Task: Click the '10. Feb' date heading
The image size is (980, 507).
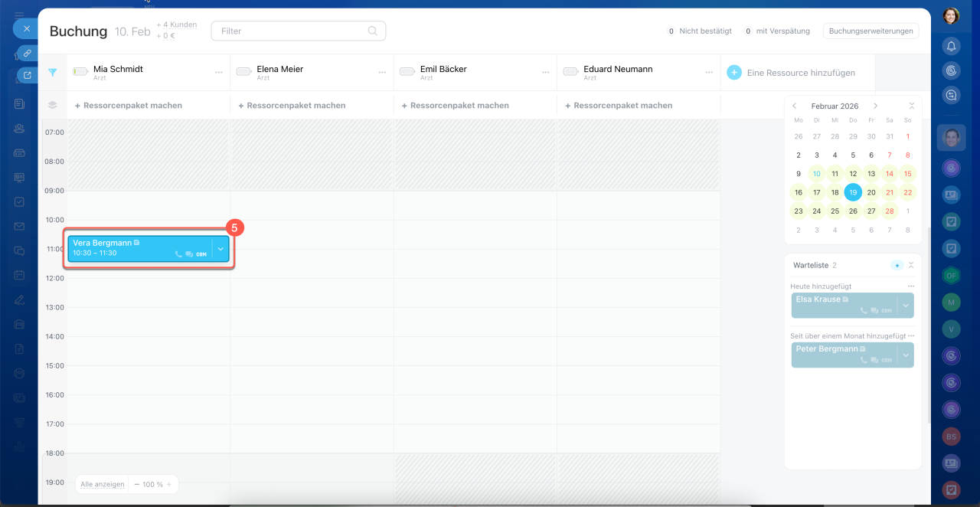Action: point(132,31)
